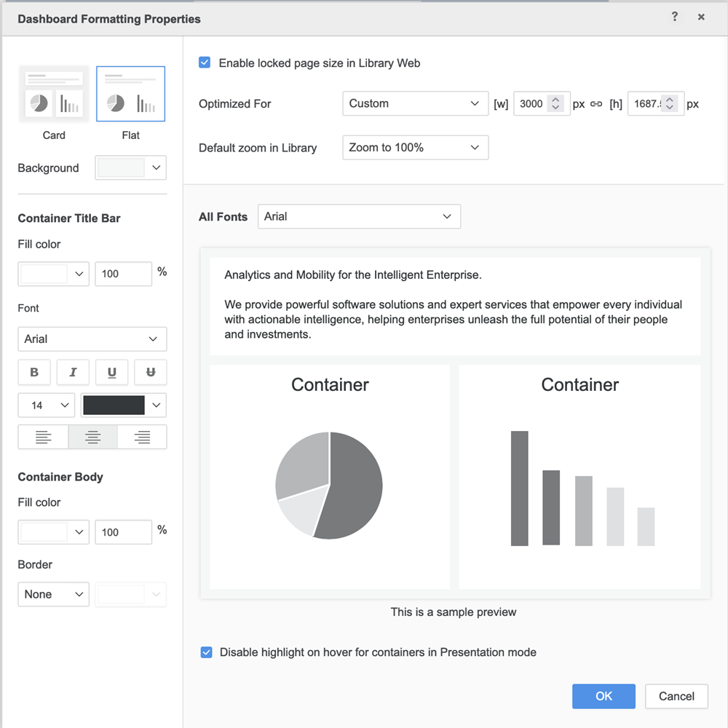Expand the Default zoom in Library dropdown
Image resolution: width=728 pixels, height=728 pixels.
(414, 147)
